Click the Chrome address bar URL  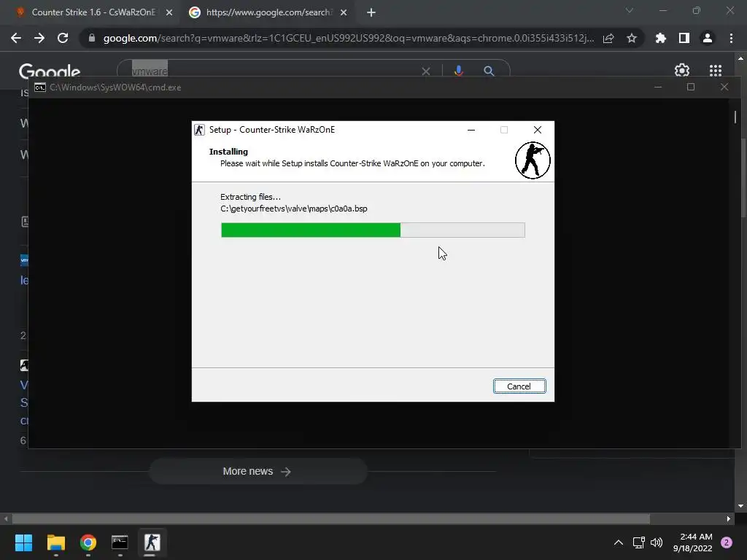349,38
